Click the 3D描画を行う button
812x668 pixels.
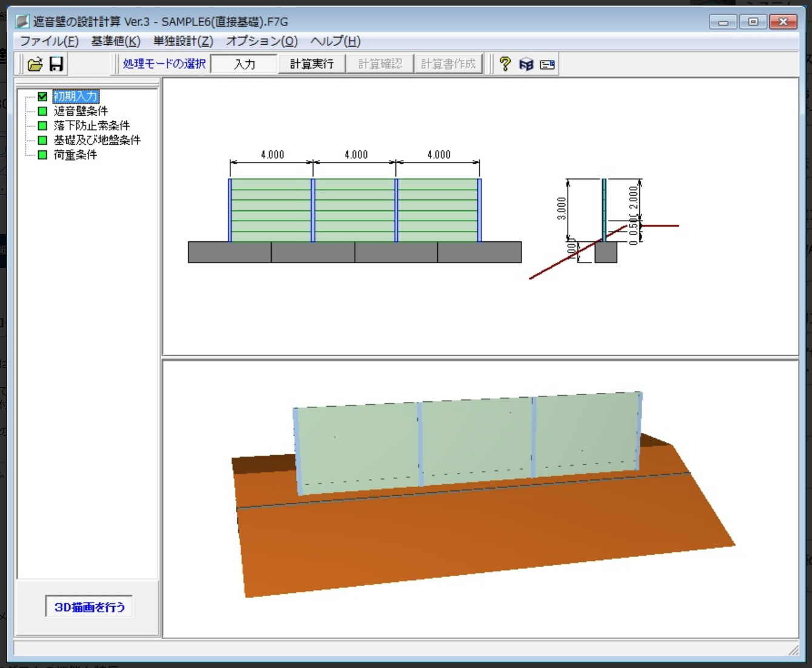pyautogui.click(x=89, y=607)
